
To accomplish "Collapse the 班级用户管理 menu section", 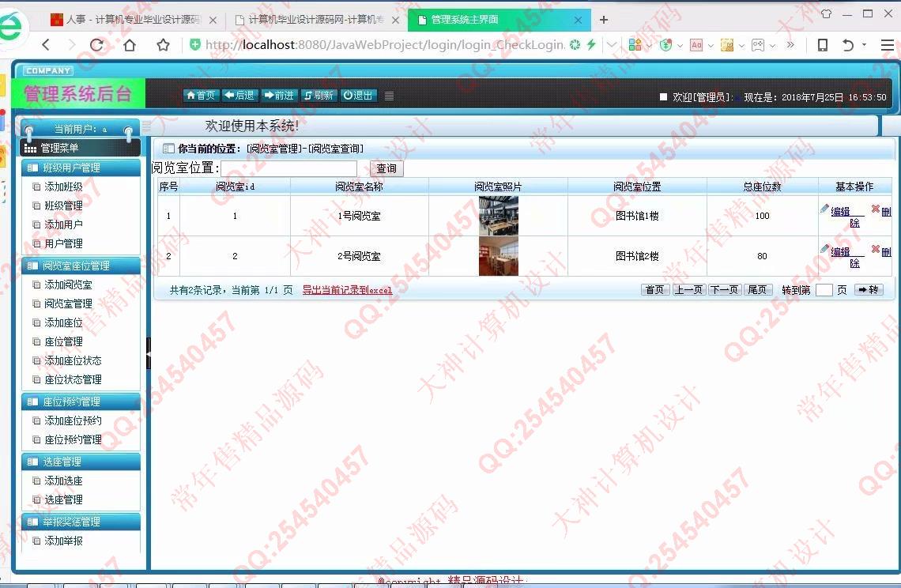I will (81, 168).
